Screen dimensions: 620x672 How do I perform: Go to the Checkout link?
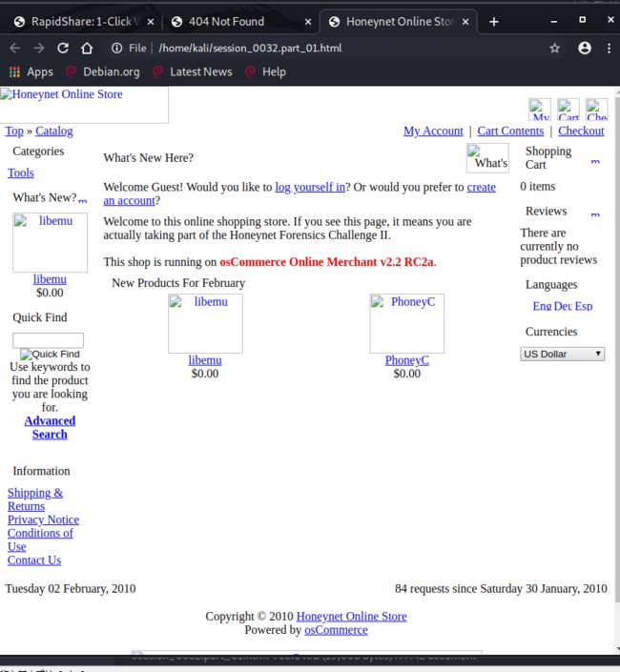point(581,131)
